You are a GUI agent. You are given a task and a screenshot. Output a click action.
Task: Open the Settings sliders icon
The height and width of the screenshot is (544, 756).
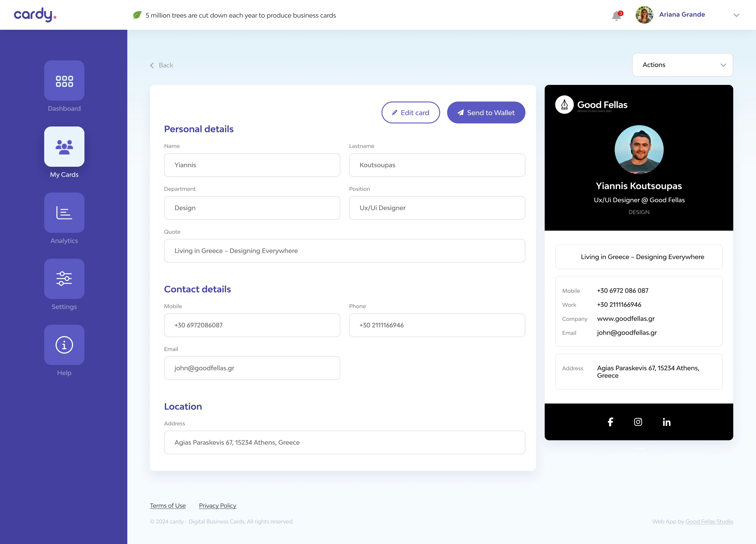tap(64, 279)
